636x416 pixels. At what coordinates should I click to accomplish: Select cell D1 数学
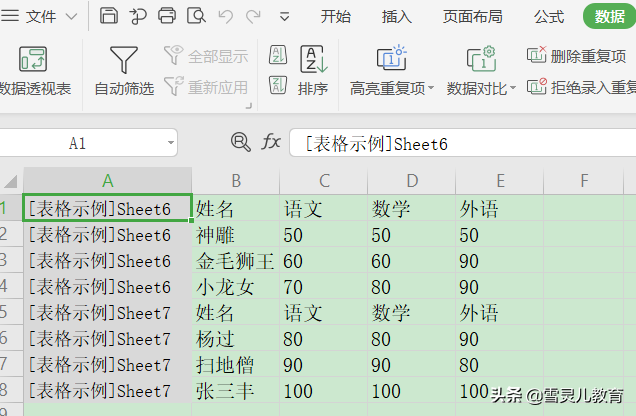[412, 208]
